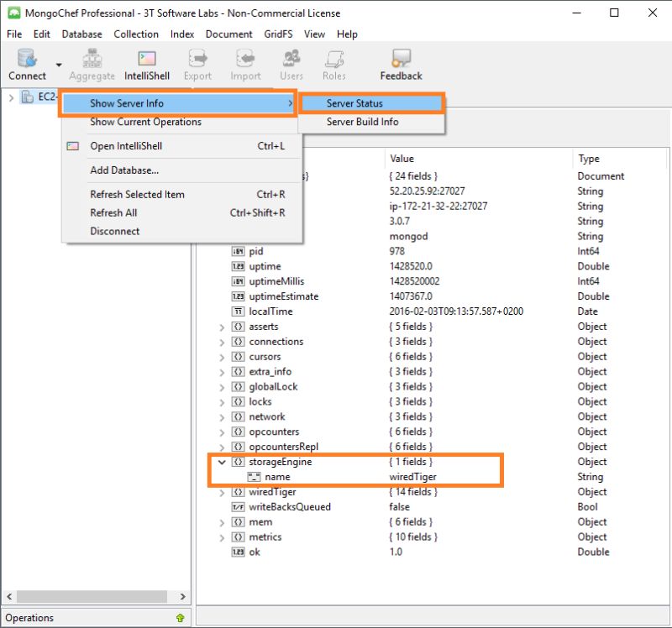Click the ok double type icon

[x=238, y=552]
